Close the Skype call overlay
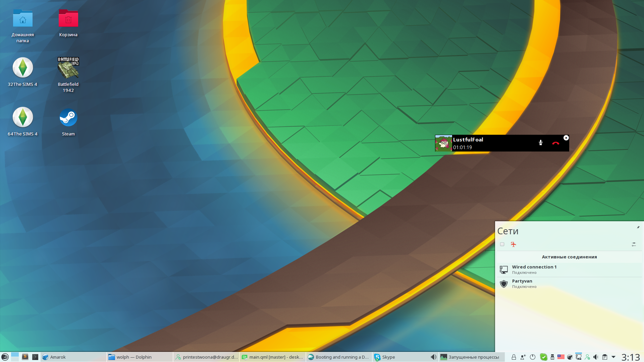 [x=566, y=138]
